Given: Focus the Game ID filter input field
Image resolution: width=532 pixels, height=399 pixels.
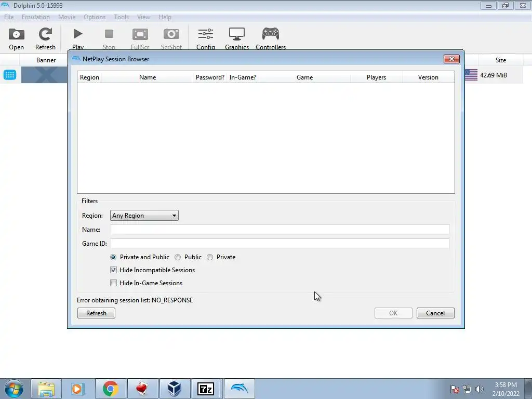Looking at the screenshot, I should (280, 243).
